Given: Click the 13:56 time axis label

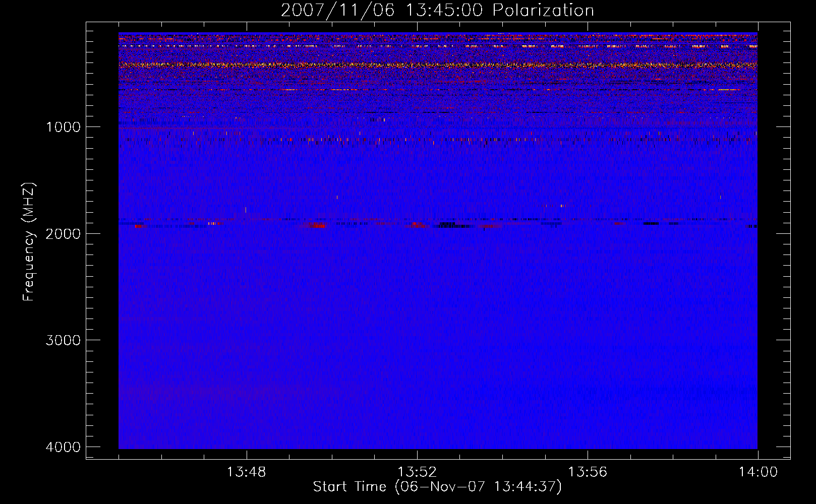Looking at the screenshot, I should click(x=588, y=472).
